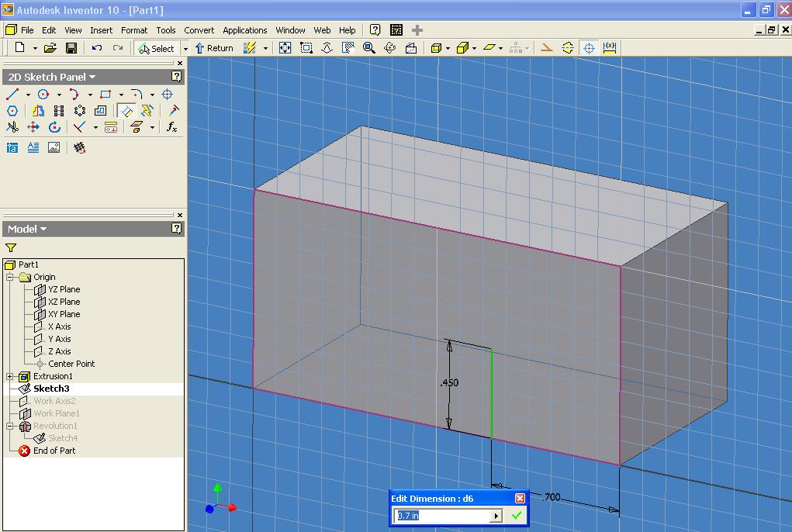Select the Move sketch tool
This screenshot has height=532, width=792.
click(33, 127)
